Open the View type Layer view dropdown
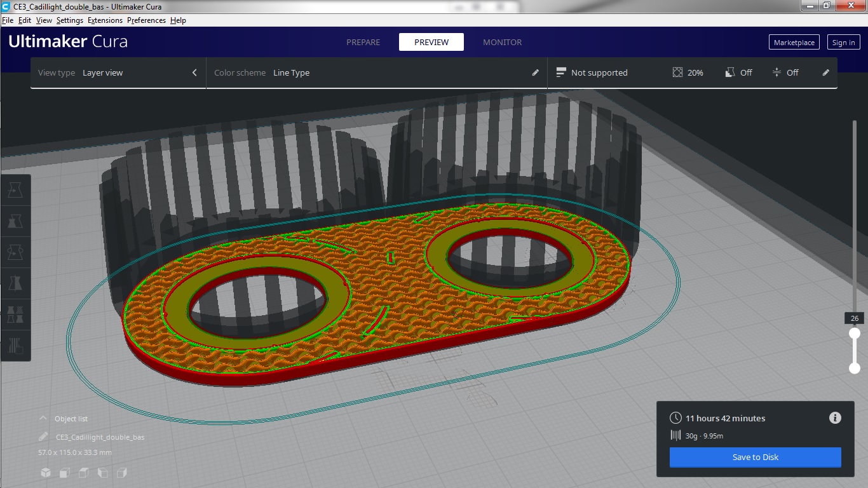This screenshot has height=488, width=868. pos(118,73)
